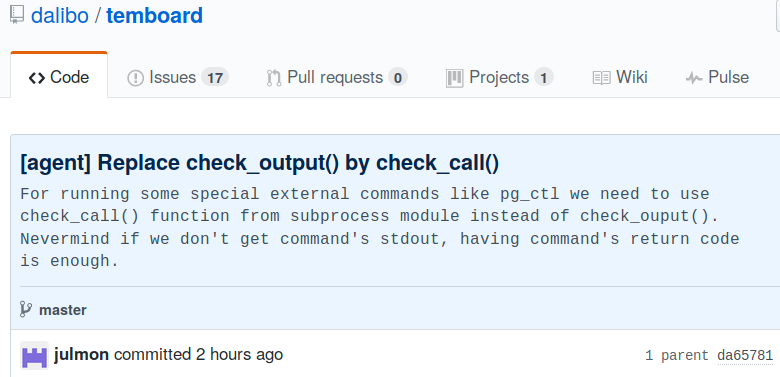Go to the Wiki tab
Screen dimensions: 780x377
pyautogui.click(x=620, y=78)
